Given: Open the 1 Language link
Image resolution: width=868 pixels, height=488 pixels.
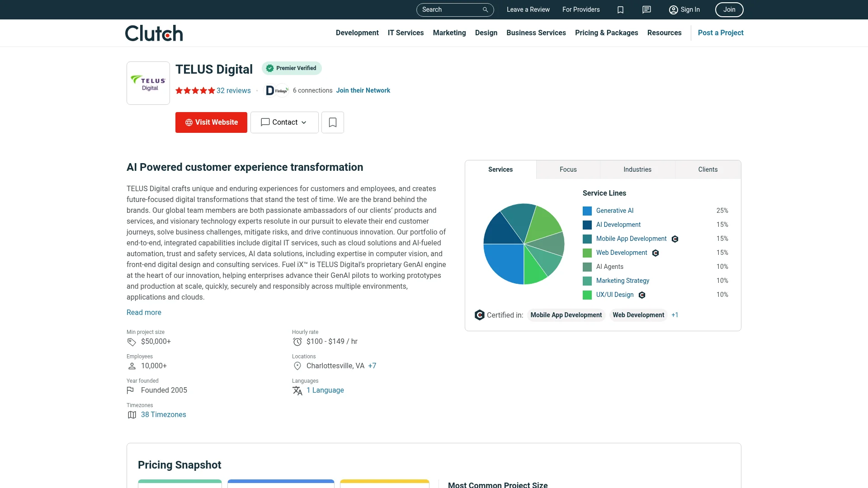Looking at the screenshot, I should [325, 390].
